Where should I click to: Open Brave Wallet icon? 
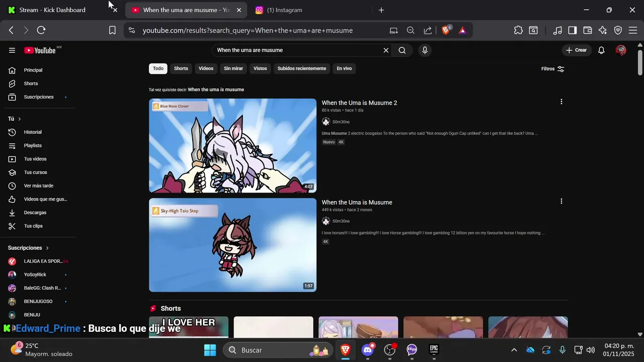[x=588, y=30]
